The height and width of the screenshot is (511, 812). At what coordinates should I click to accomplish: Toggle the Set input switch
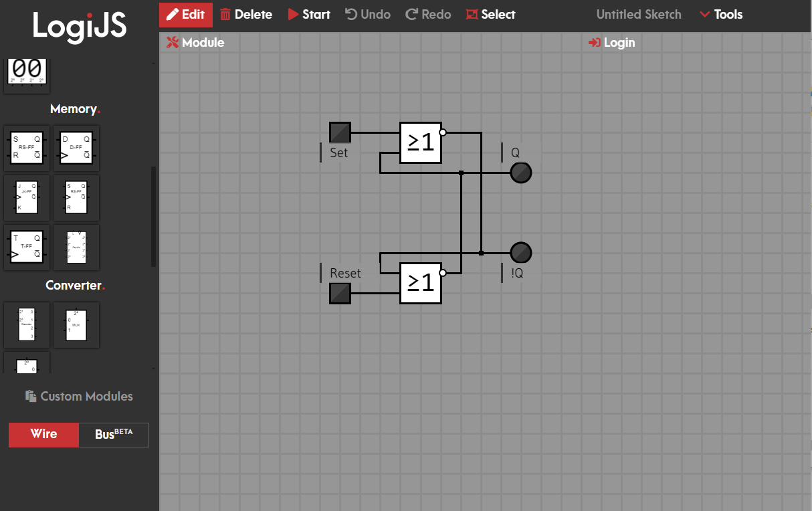(340, 132)
